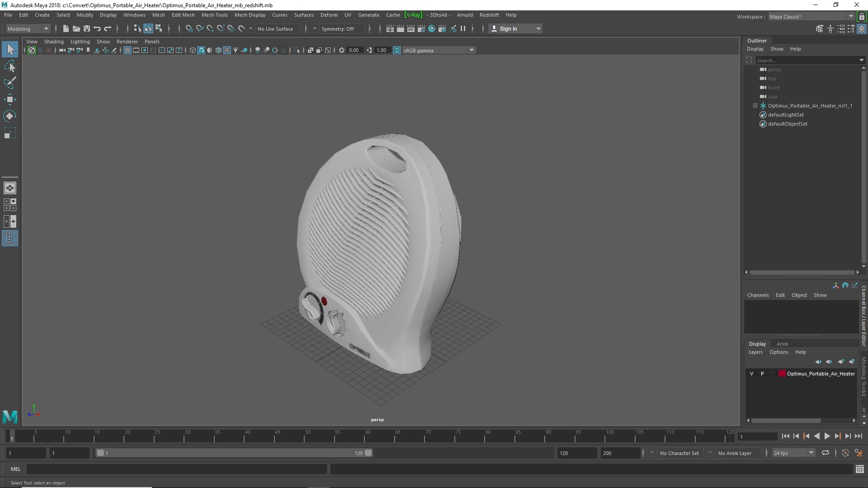868x488 pixels.
Task: Switch to single perspective panel layout
Action: point(10,188)
